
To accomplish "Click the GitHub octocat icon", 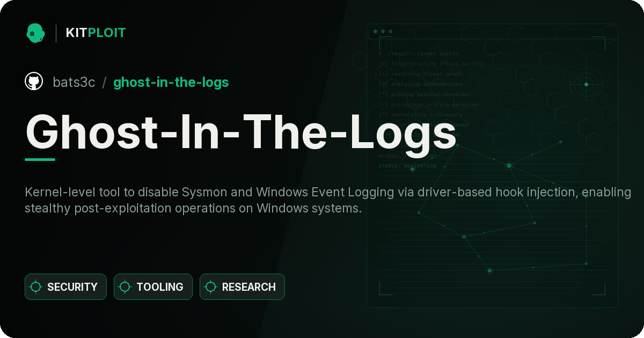I will pos(34,82).
